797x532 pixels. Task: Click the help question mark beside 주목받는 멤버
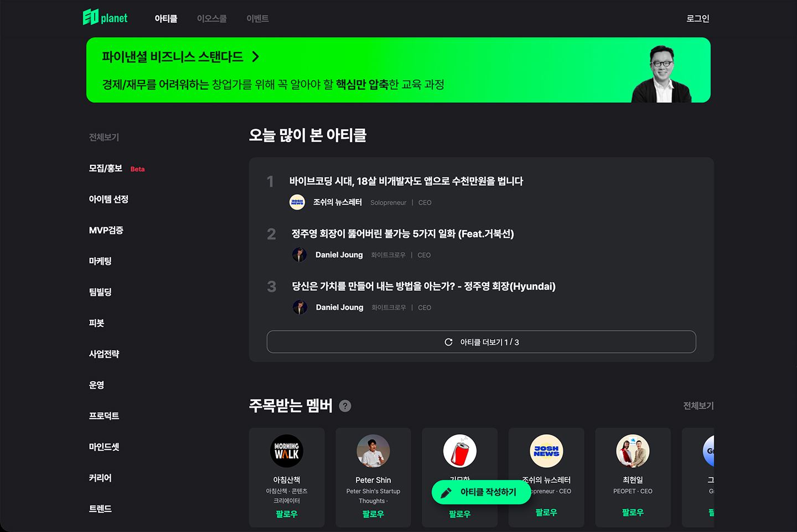(345, 406)
